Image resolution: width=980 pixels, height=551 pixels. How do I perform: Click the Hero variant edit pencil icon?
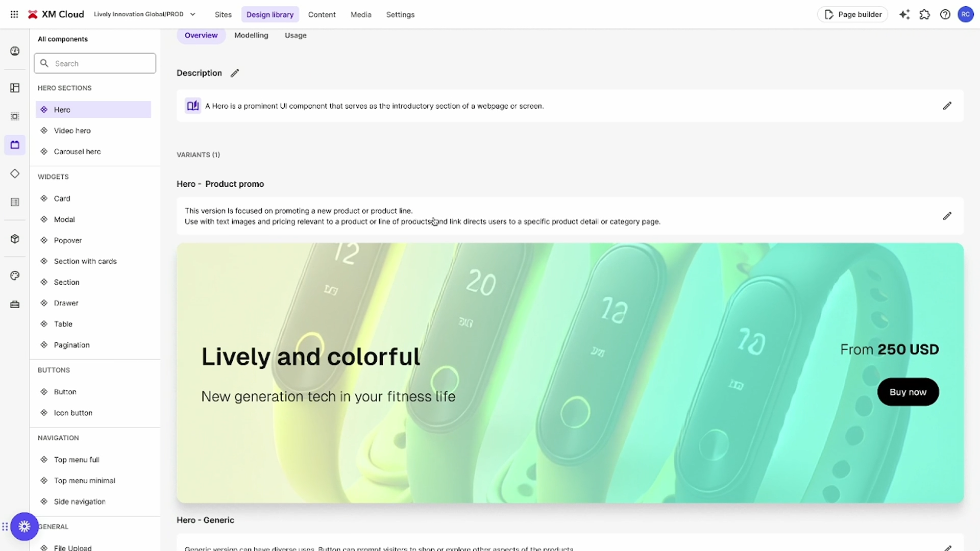pos(947,216)
